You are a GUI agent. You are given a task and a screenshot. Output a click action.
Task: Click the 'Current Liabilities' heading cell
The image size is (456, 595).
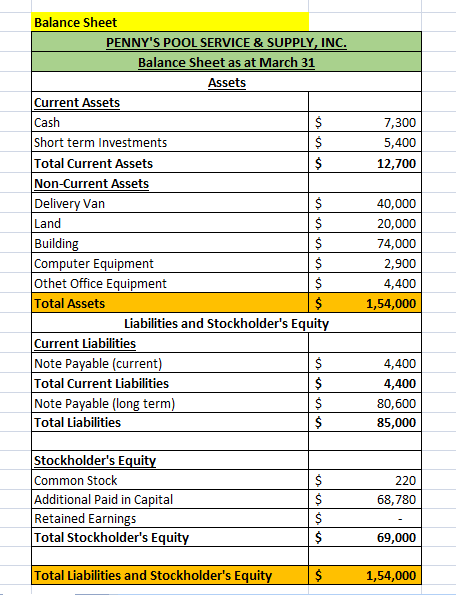click(170, 343)
